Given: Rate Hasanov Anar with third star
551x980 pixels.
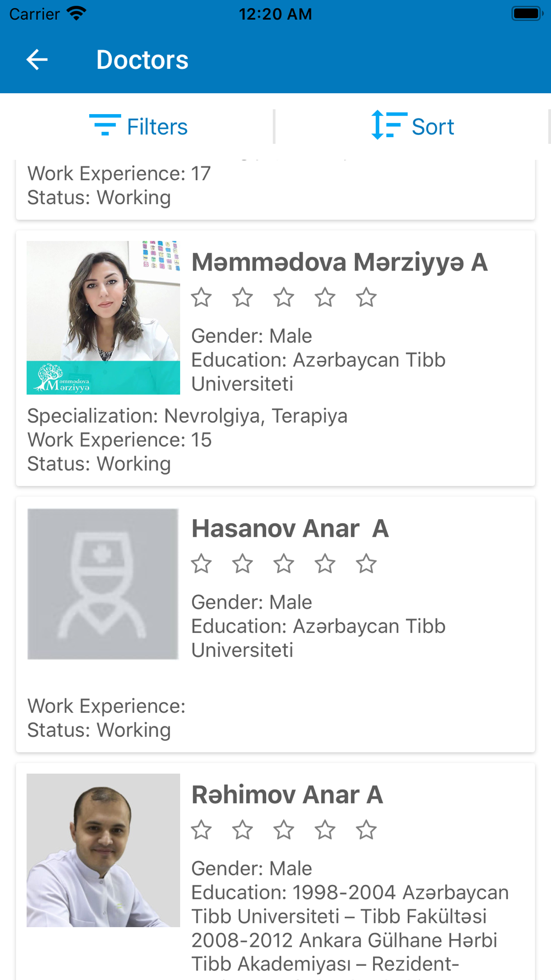Looking at the screenshot, I should point(284,564).
